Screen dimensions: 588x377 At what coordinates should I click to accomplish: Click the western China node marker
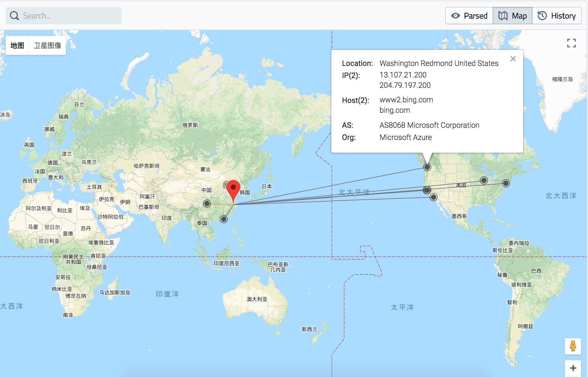pos(207,204)
